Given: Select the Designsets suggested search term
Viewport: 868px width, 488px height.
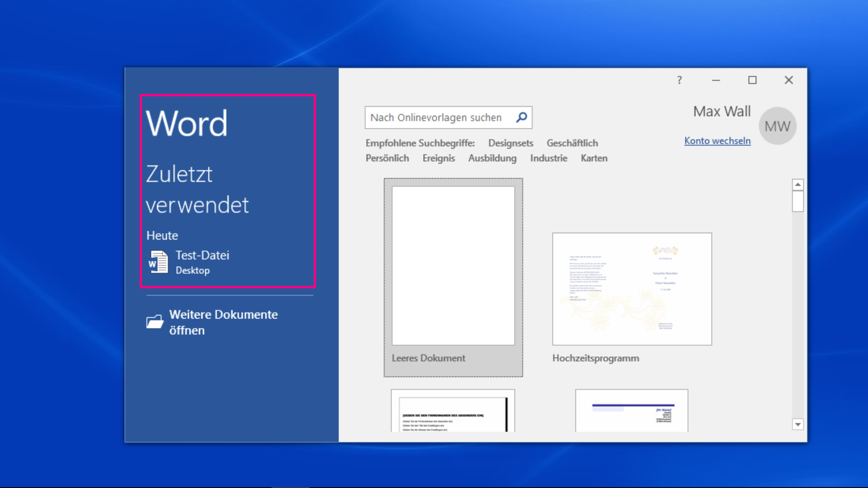Looking at the screenshot, I should 510,143.
